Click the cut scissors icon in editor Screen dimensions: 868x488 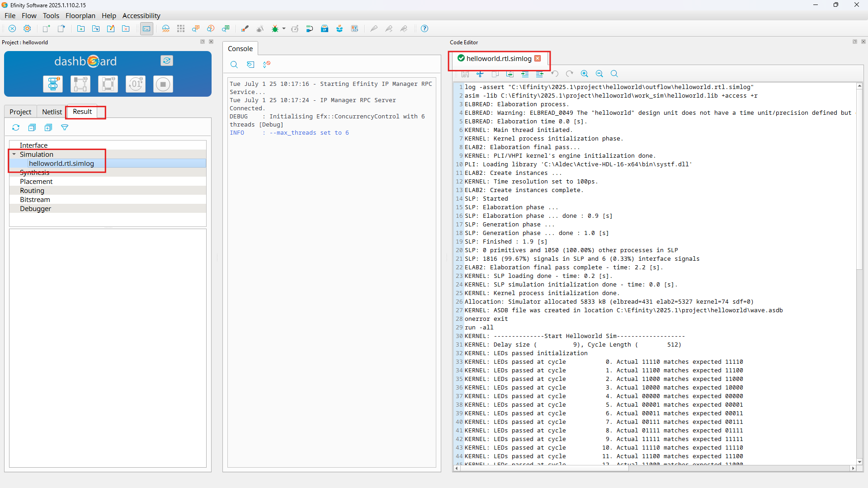point(480,74)
